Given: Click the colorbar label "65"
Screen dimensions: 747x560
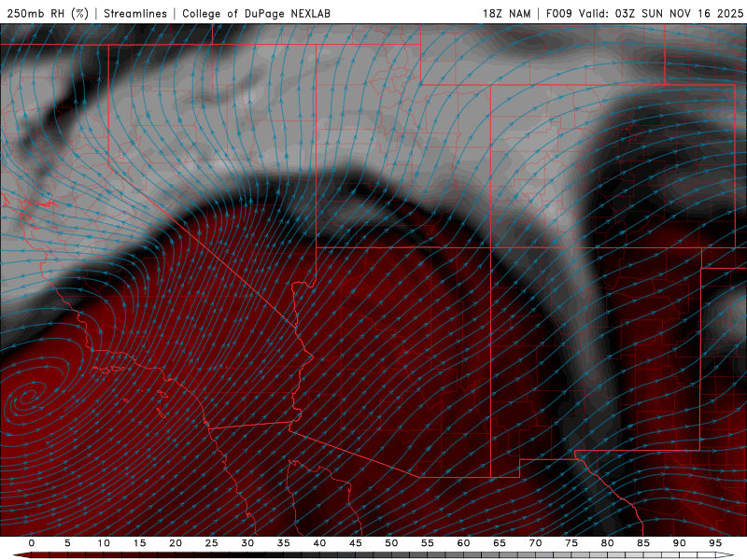Looking at the screenshot, I should (500, 543).
